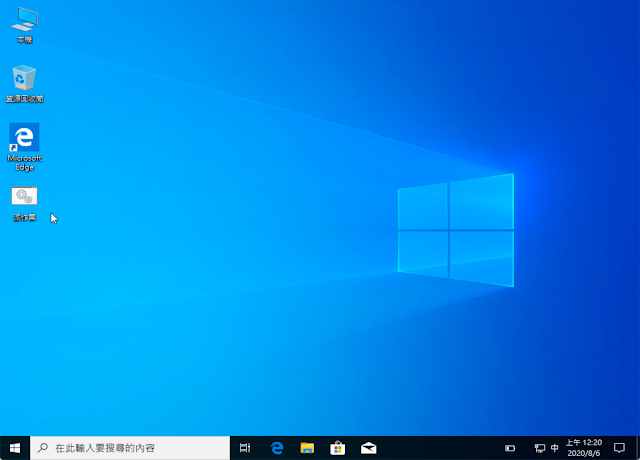Click the magnifier icon in search box
The width and height of the screenshot is (640, 460).
(x=42, y=448)
